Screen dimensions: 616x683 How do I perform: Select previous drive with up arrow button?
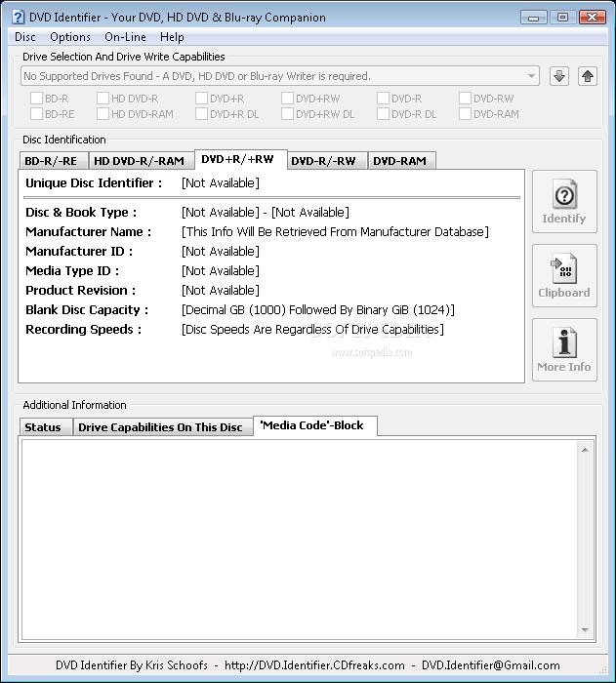pyautogui.click(x=588, y=76)
